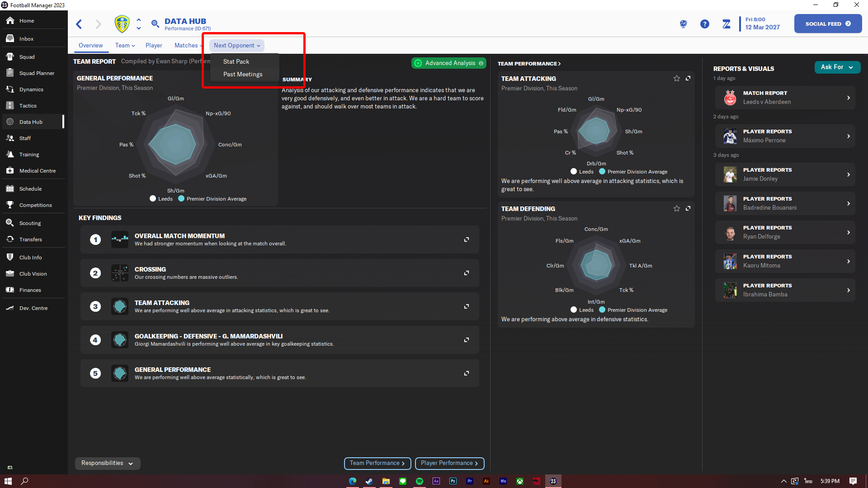Favourite the Team Defending panel star

[x=677, y=208]
